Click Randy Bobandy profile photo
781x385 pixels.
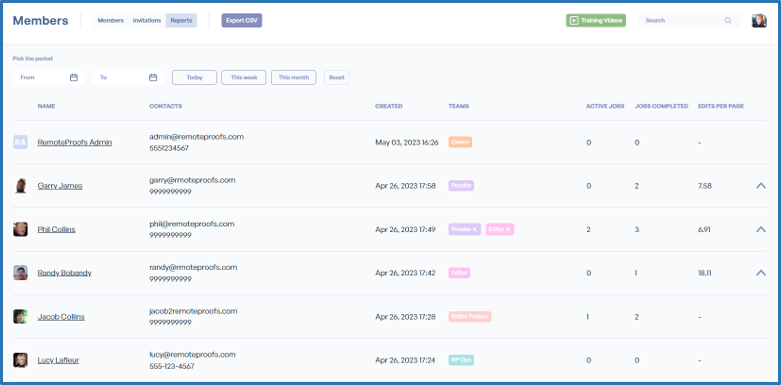point(20,273)
